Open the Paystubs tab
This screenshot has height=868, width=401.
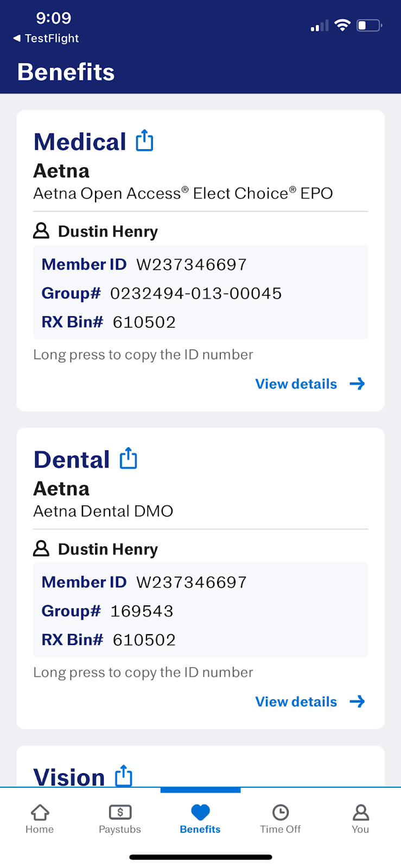[120, 819]
